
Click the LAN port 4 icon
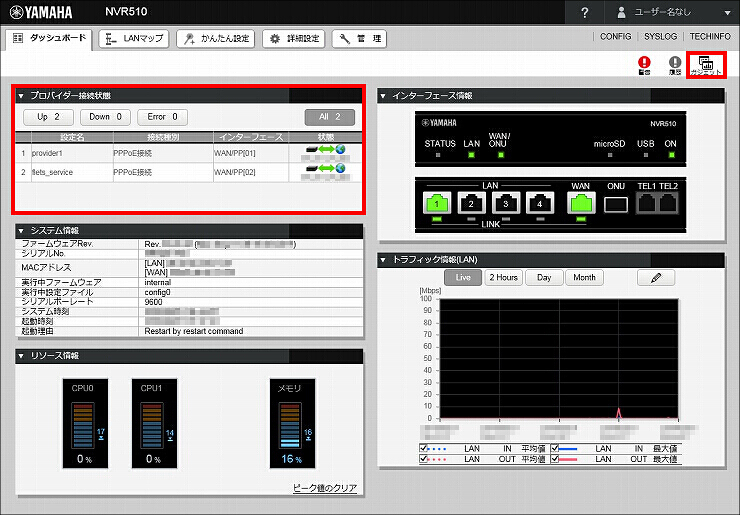point(540,203)
